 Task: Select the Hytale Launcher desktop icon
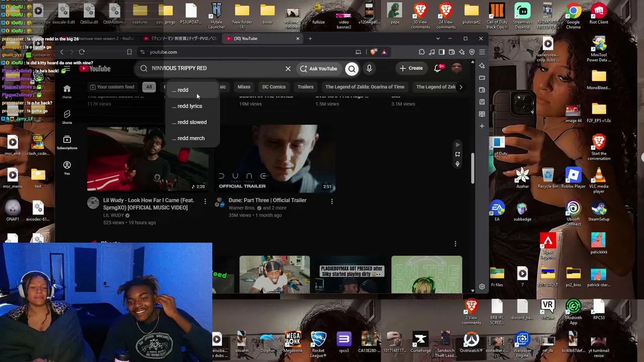point(216,17)
